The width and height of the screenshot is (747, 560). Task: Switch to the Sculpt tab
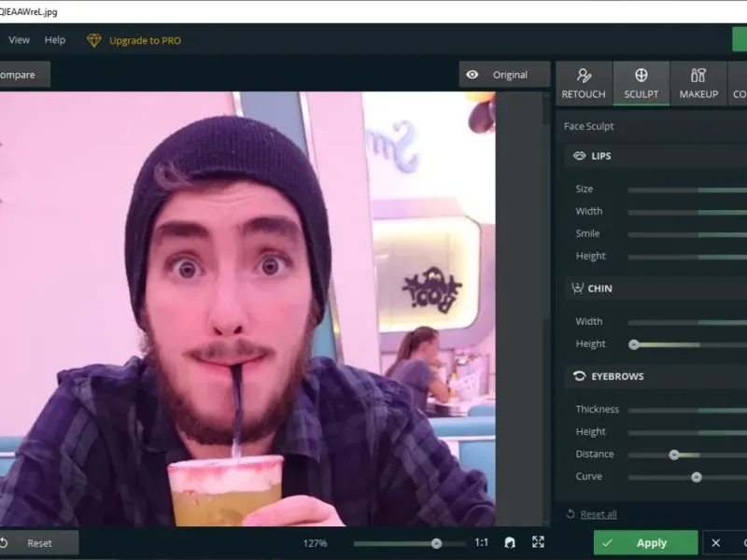click(641, 83)
